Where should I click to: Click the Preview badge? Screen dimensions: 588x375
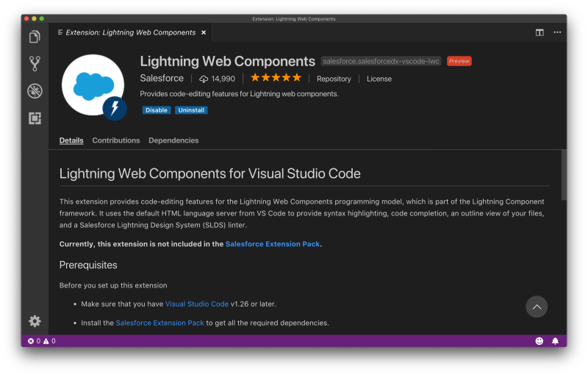point(459,61)
